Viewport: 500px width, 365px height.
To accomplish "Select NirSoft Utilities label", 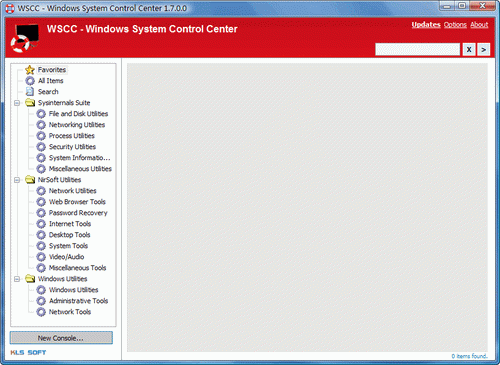I will (x=59, y=180).
